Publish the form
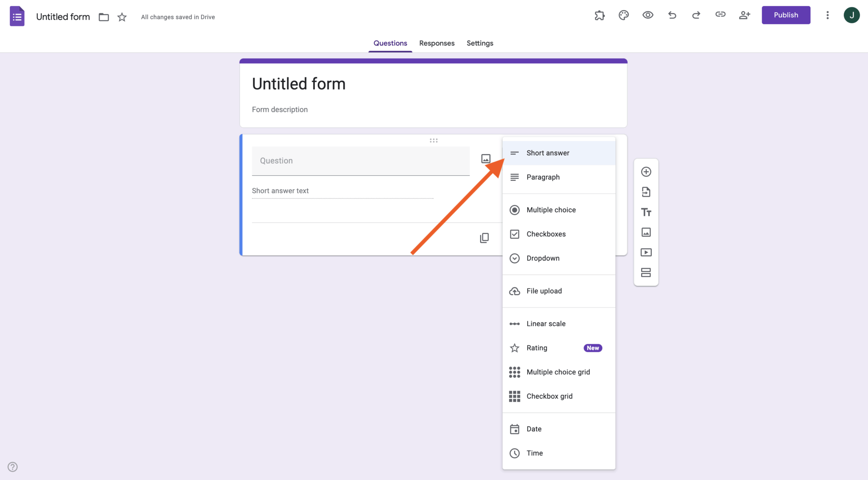 point(786,15)
